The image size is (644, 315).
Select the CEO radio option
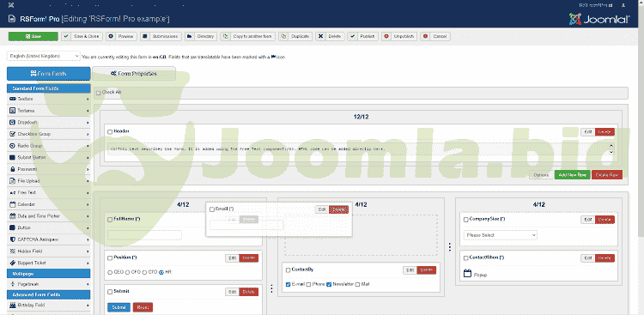click(x=110, y=272)
